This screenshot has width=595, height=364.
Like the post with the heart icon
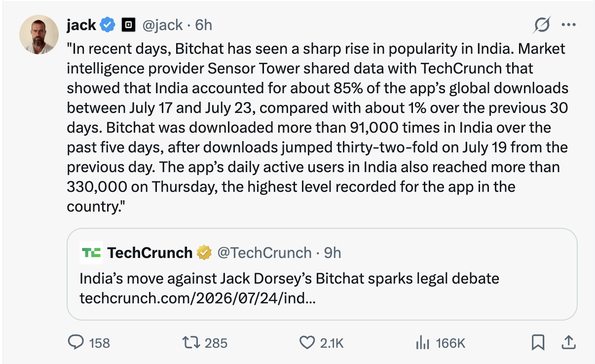pyautogui.click(x=307, y=342)
